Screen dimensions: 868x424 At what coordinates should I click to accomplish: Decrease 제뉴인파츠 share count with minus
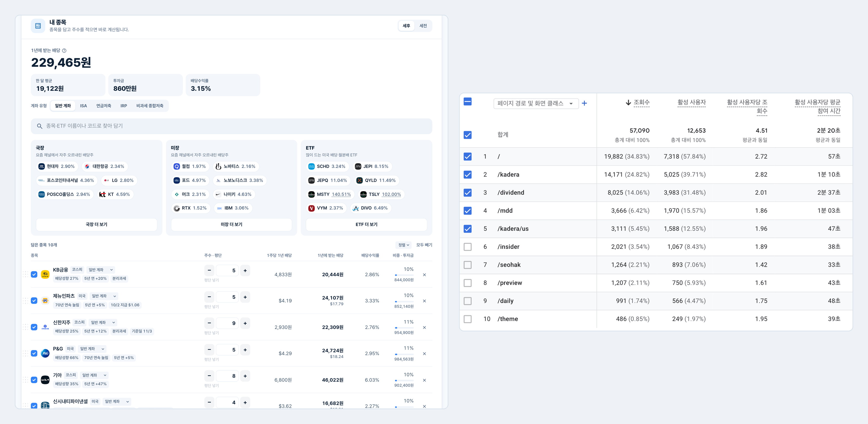point(209,297)
